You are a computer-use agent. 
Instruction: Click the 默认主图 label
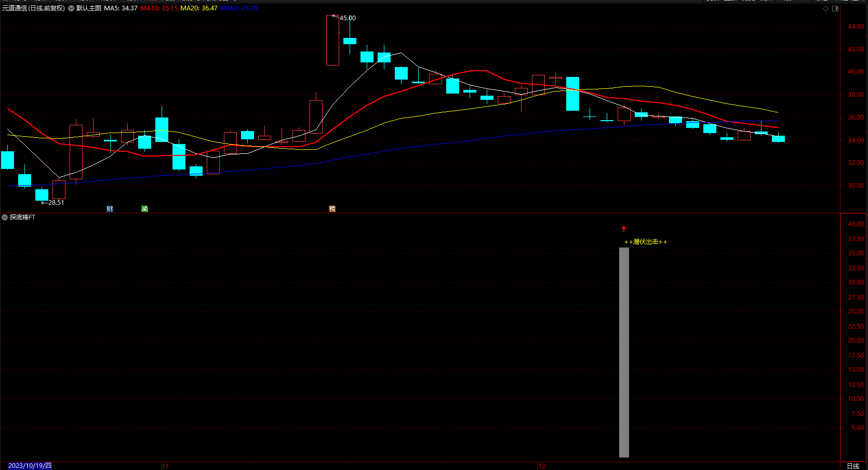click(89, 8)
